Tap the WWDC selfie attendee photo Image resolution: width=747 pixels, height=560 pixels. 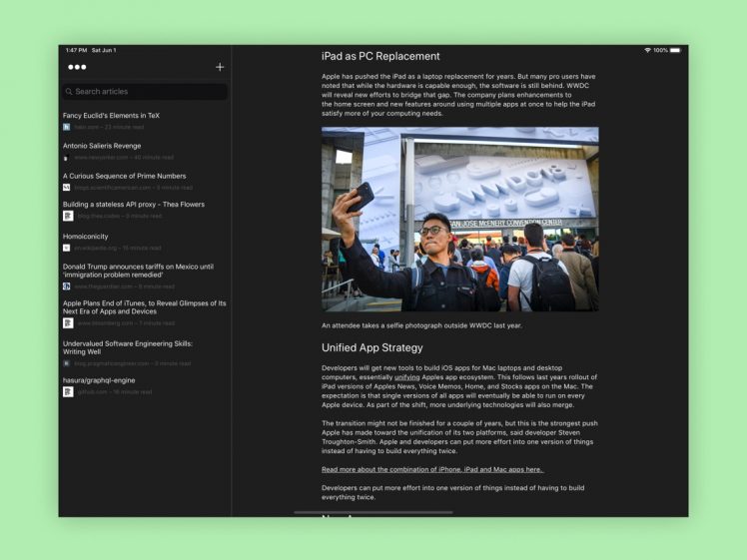459,219
